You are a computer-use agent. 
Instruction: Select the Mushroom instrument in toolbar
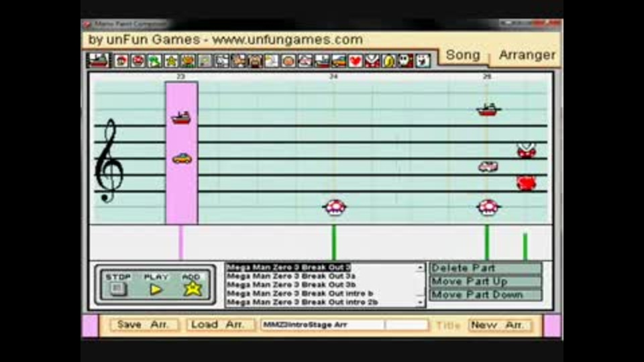[138, 61]
